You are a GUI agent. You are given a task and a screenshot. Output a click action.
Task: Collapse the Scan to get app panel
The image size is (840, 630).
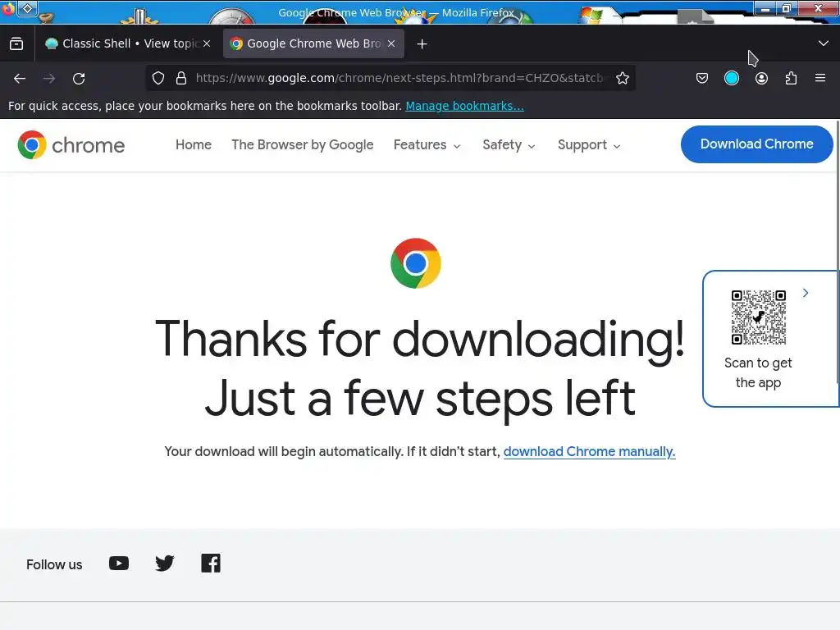click(x=806, y=293)
